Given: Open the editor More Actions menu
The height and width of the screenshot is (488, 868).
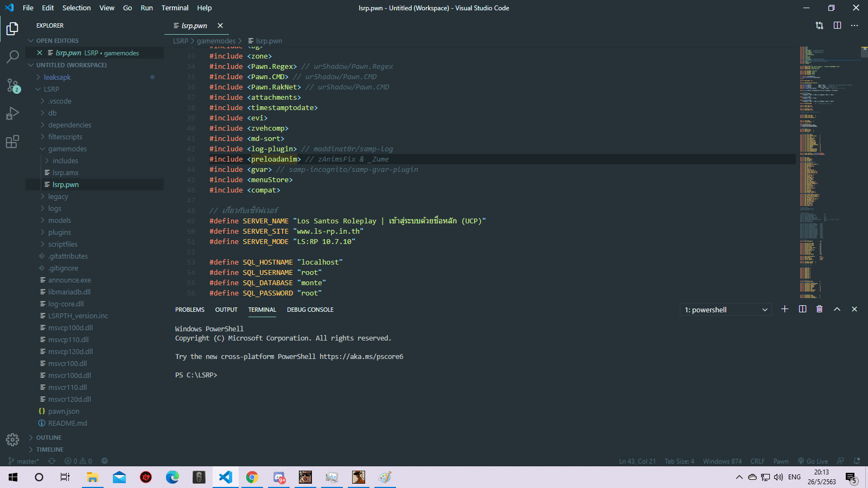Looking at the screenshot, I should pyautogui.click(x=854, y=25).
